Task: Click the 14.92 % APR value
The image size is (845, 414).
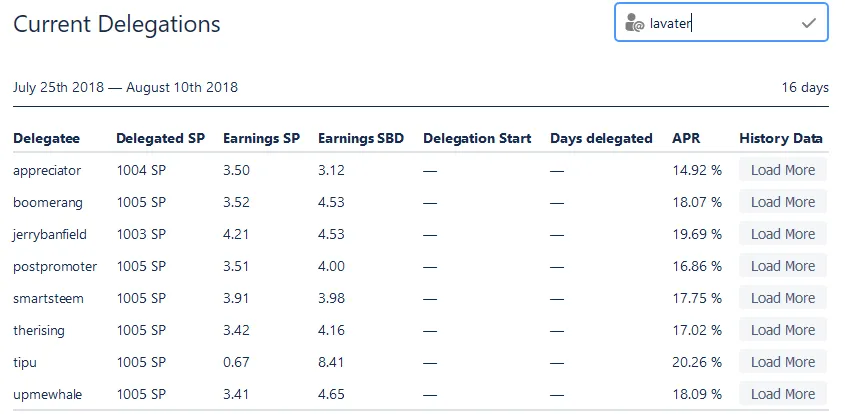Action: [697, 170]
